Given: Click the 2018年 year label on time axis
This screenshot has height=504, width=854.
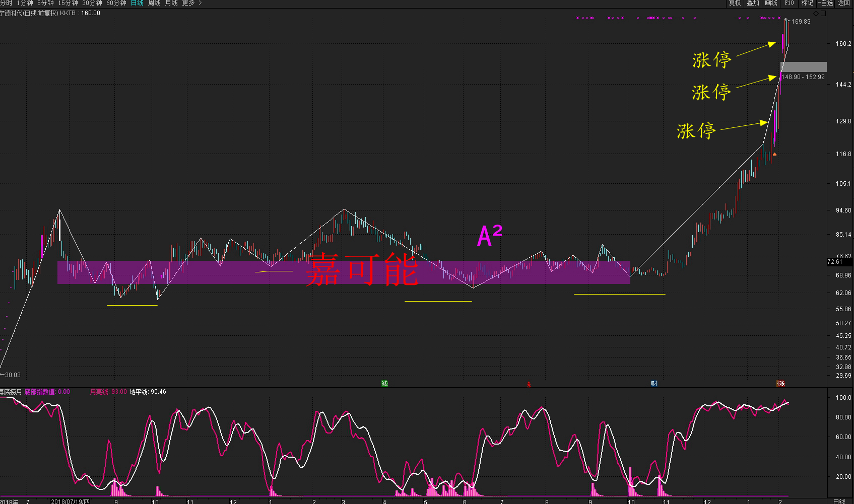Looking at the screenshot, I should (x=9, y=501).
